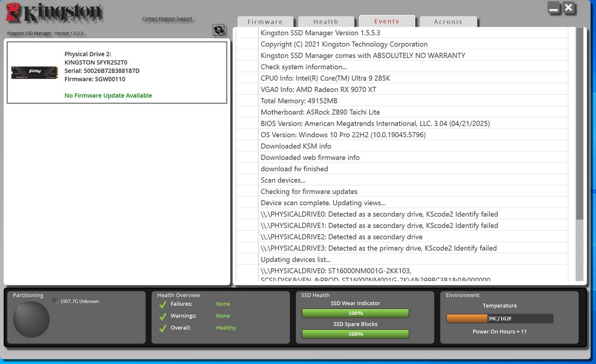This screenshot has height=364, width=596.
Task: Click 'Firmware: SGW00110' text
Action: [95, 79]
